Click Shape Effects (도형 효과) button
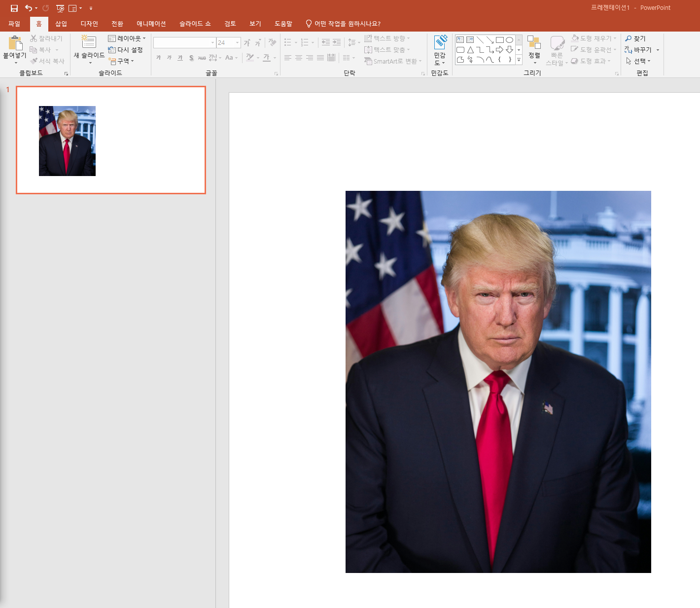The height and width of the screenshot is (608, 700). 591,61
